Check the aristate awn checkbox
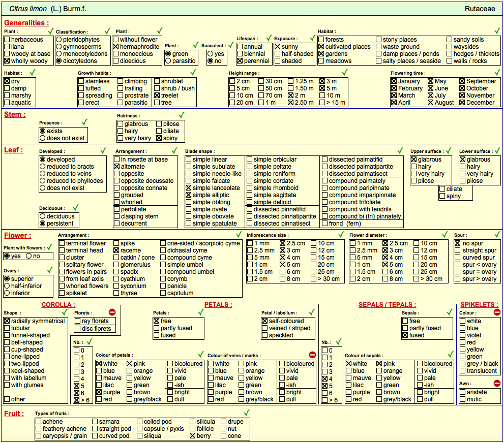The image size is (504, 443). [x=462, y=392]
